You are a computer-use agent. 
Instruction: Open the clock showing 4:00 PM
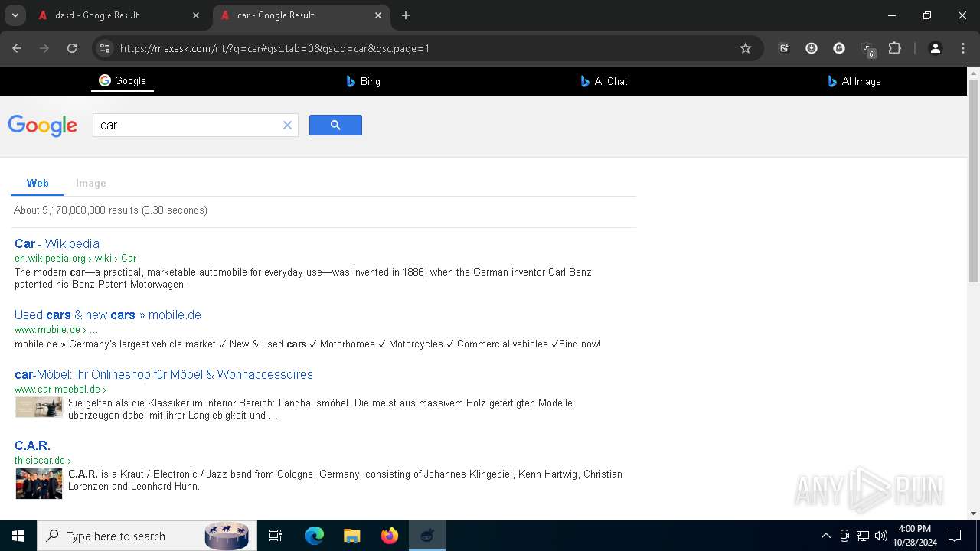(x=914, y=536)
